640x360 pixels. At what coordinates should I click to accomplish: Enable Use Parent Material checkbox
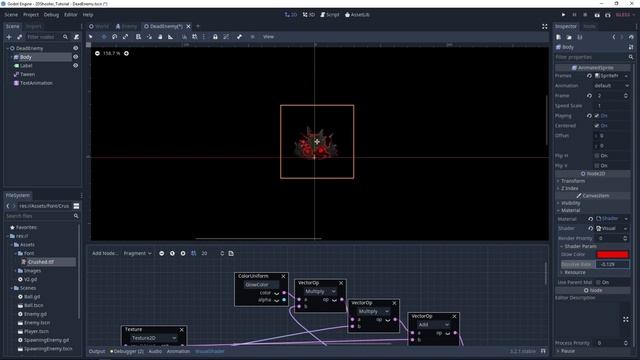click(598, 282)
